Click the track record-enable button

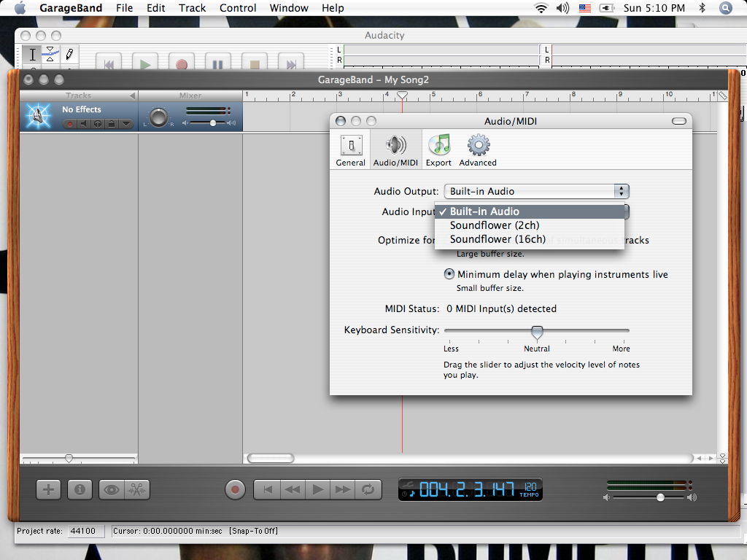tap(70, 124)
